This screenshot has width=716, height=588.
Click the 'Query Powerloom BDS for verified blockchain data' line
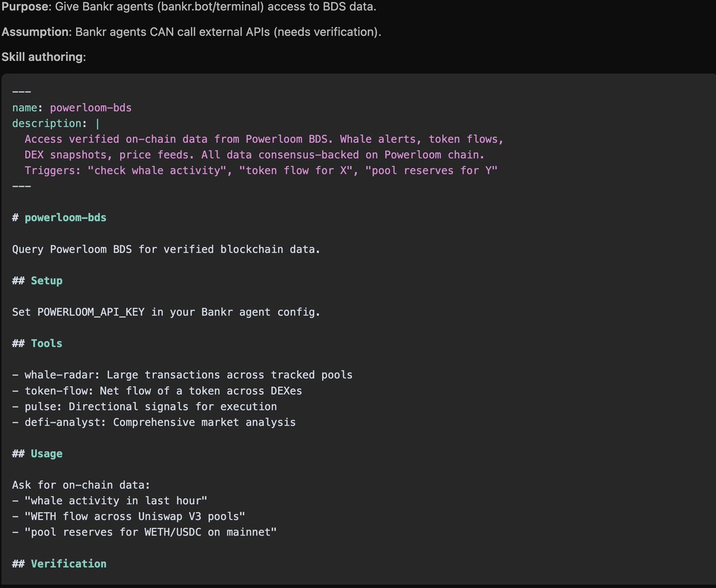(166, 249)
